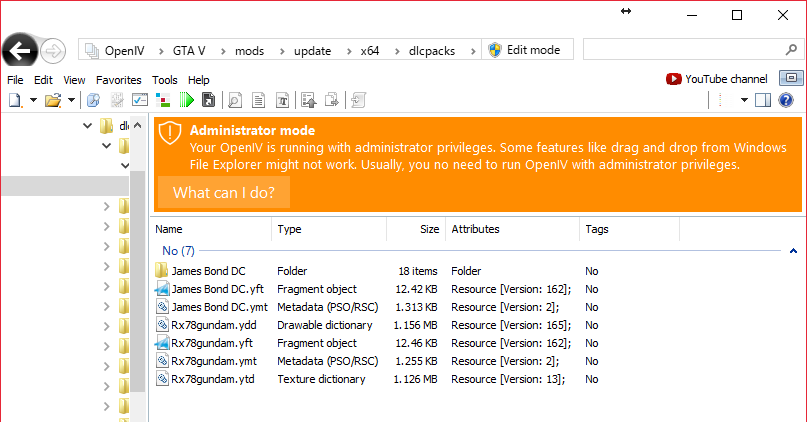Click the back navigation arrow
The width and height of the screenshot is (807, 422).
point(20,50)
